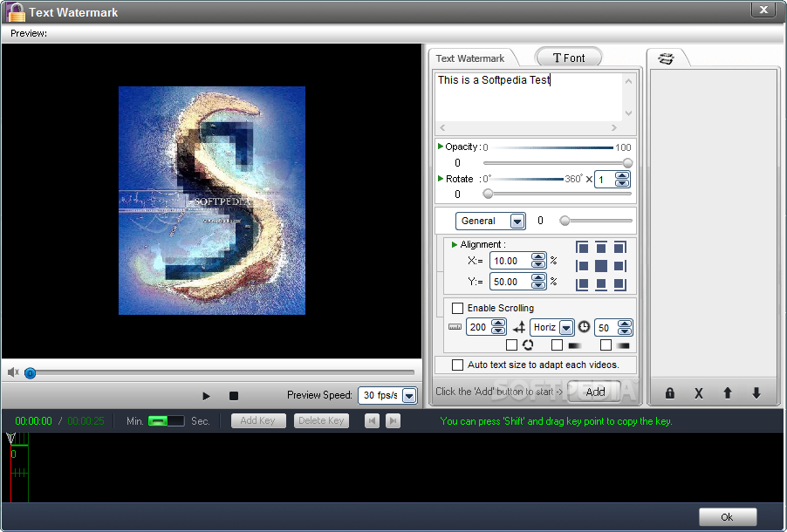Check Auto text size to adapt each videos

[457, 365]
